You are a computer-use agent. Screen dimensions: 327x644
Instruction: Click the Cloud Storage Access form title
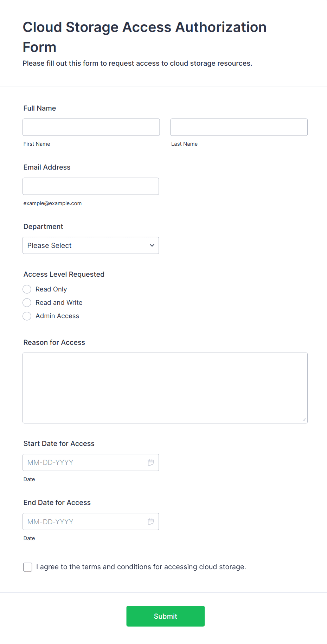click(x=145, y=37)
